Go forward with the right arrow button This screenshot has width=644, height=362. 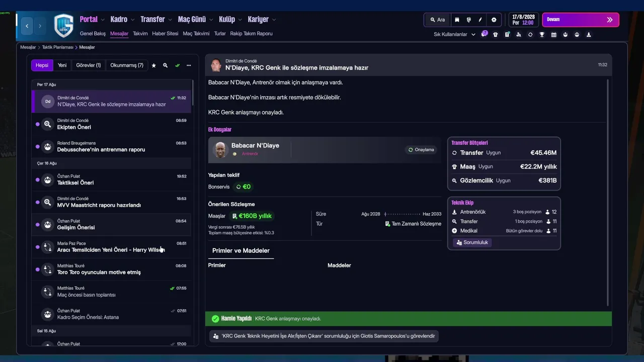(40, 26)
